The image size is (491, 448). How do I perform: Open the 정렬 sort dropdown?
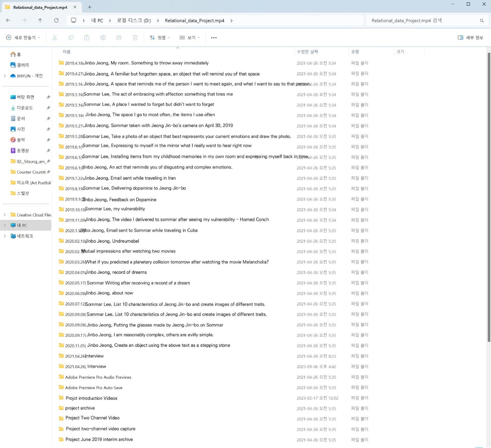pyautogui.click(x=160, y=38)
